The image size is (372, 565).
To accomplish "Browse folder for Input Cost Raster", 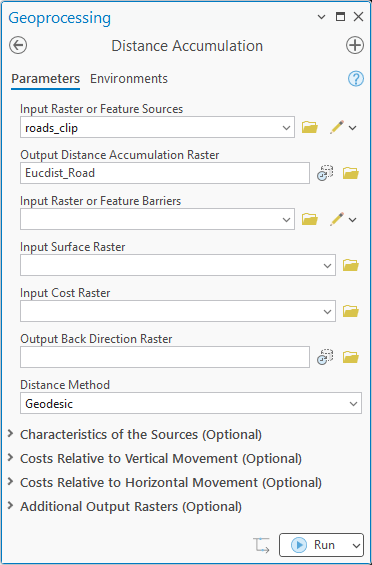I will pos(351,311).
